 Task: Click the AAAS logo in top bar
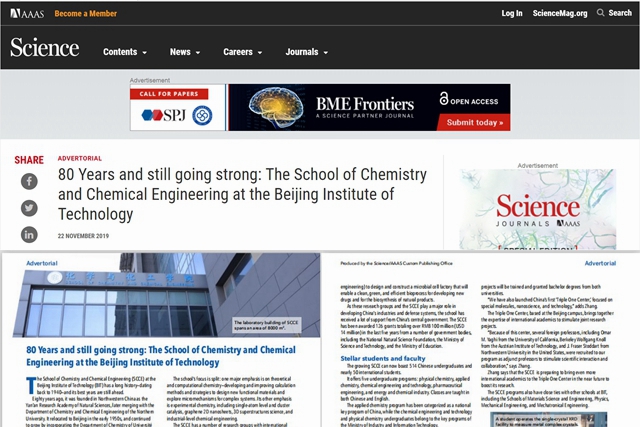pos(25,13)
